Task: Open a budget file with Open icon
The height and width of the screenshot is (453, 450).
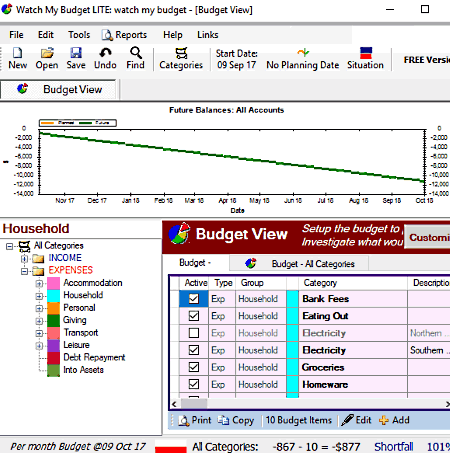Action: click(47, 53)
